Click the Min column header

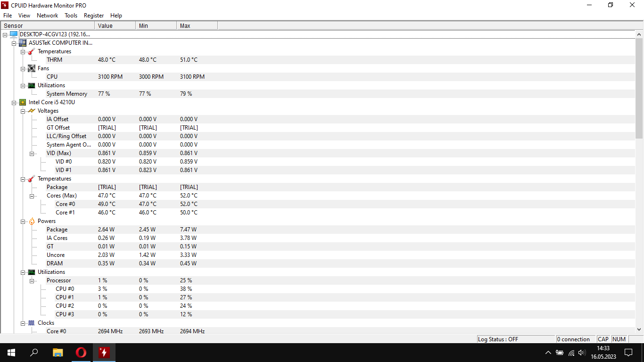tap(156, 25)
